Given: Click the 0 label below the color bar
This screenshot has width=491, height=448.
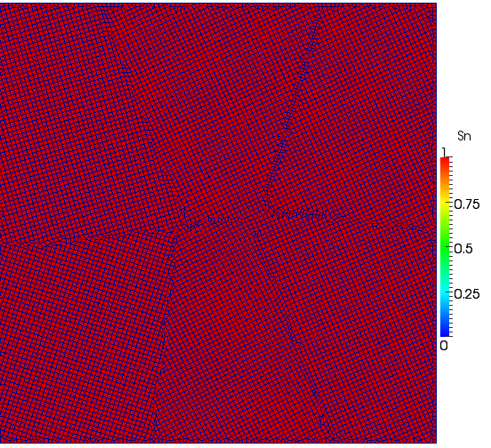Looking at the screenshot, I should [x=444, y=346].
